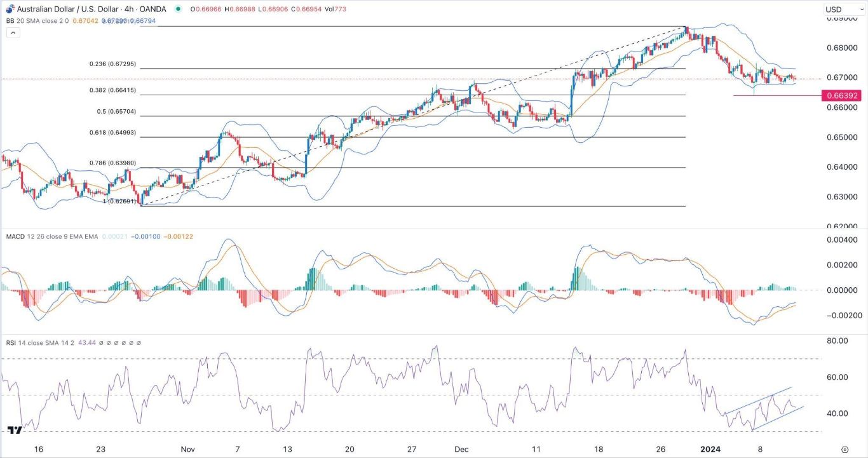Click the 0.786 (0.63980) Fibonacci label
This screenshot has width=868, height=458.
click(112, 163)
